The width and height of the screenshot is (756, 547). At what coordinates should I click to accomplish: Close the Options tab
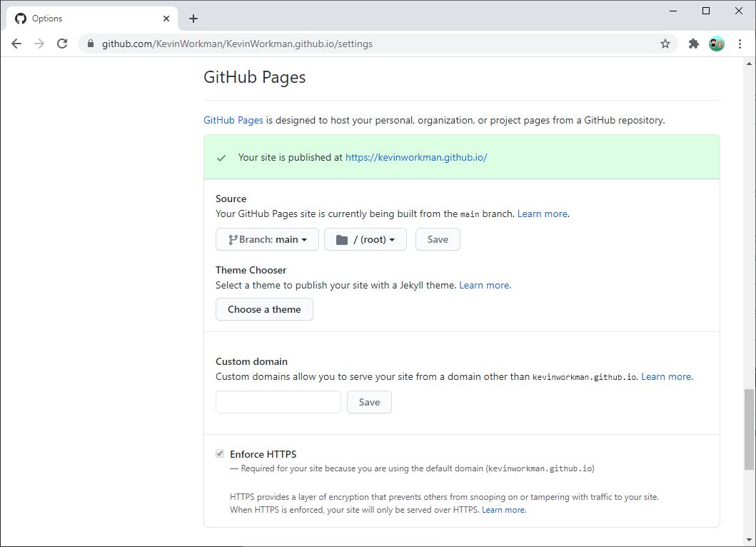point(166,19)
